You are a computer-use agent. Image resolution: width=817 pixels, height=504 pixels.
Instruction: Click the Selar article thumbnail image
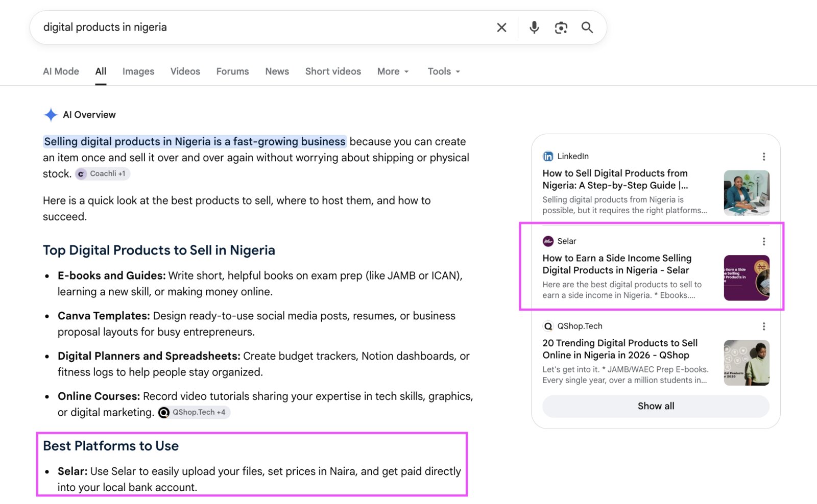747,278
